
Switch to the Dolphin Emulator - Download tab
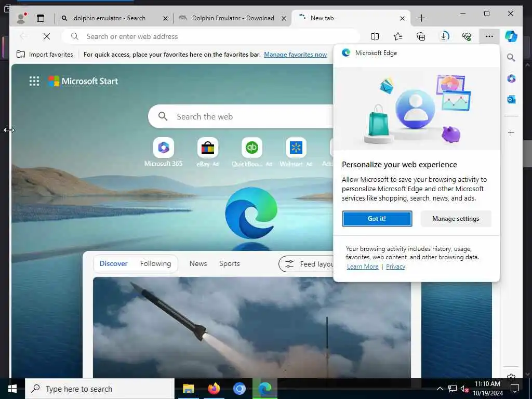click(x=233, y=18)
